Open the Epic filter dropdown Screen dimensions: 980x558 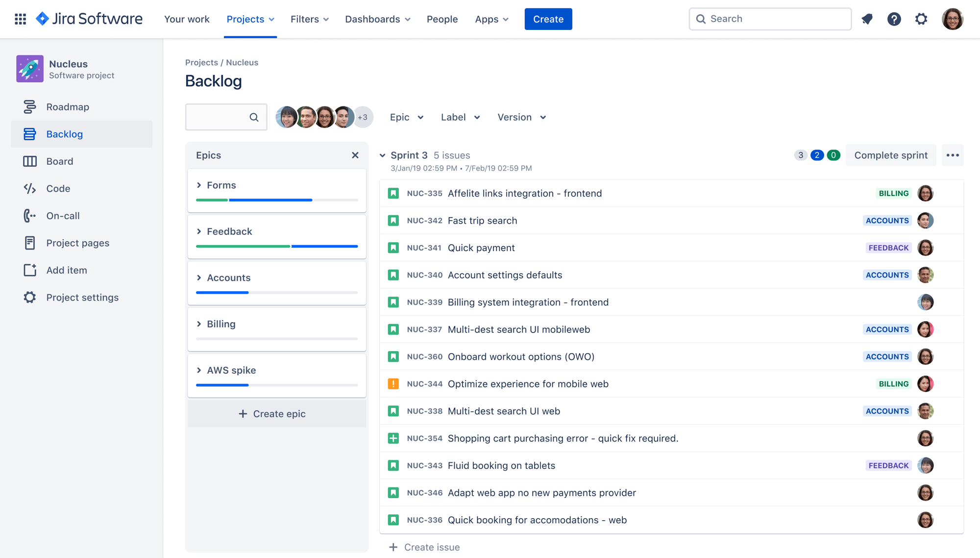(406, 117)
